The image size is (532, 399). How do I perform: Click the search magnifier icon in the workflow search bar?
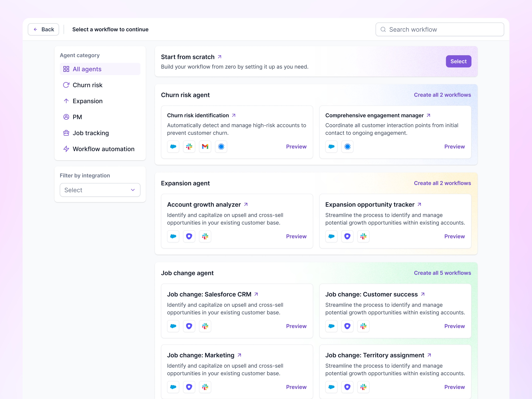(383, 29)
